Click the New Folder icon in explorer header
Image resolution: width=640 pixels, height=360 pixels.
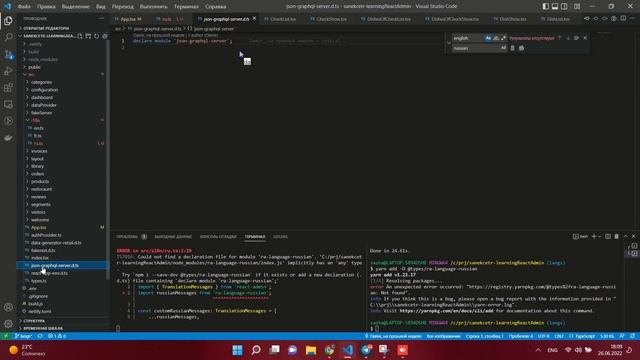coord(88,36)
